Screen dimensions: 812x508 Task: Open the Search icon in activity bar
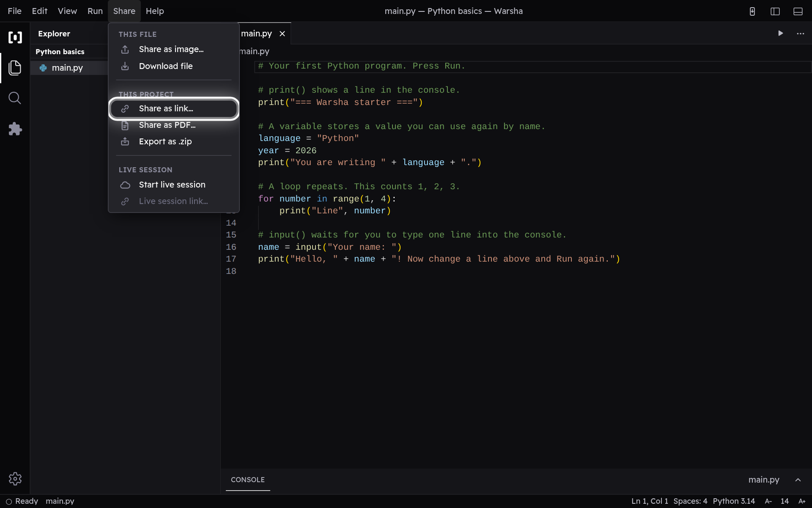(x=15, y=98)
